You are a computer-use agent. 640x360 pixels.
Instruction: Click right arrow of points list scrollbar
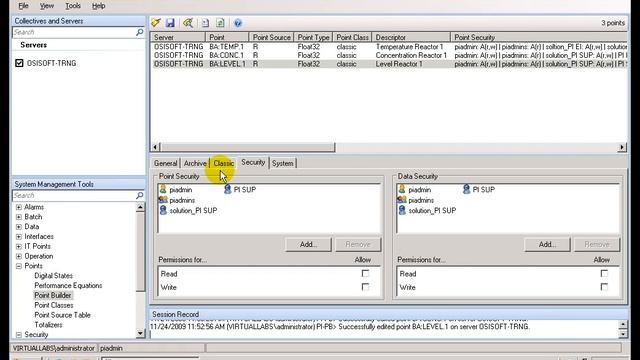click(622, 147)
